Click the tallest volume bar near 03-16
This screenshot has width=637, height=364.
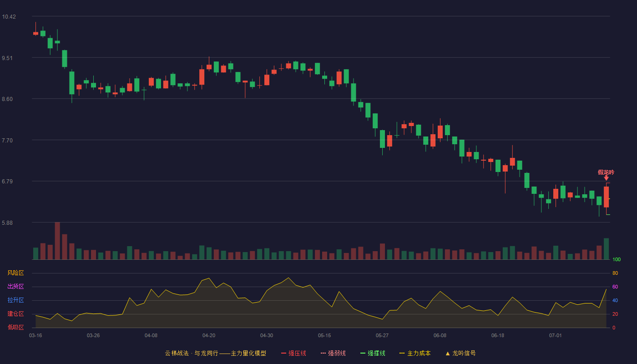pos(57,241)
